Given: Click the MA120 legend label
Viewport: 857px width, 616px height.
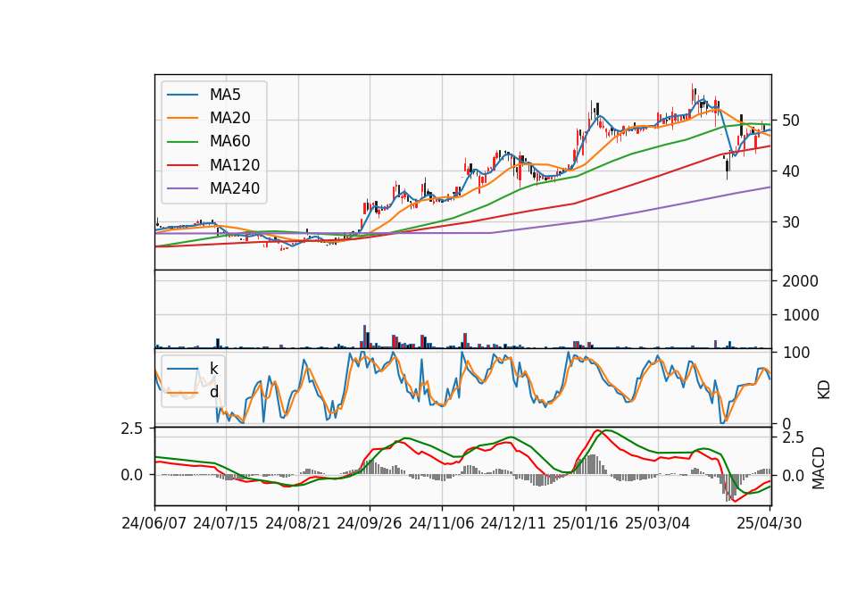Looking at the screenshot, I should 235,164.
